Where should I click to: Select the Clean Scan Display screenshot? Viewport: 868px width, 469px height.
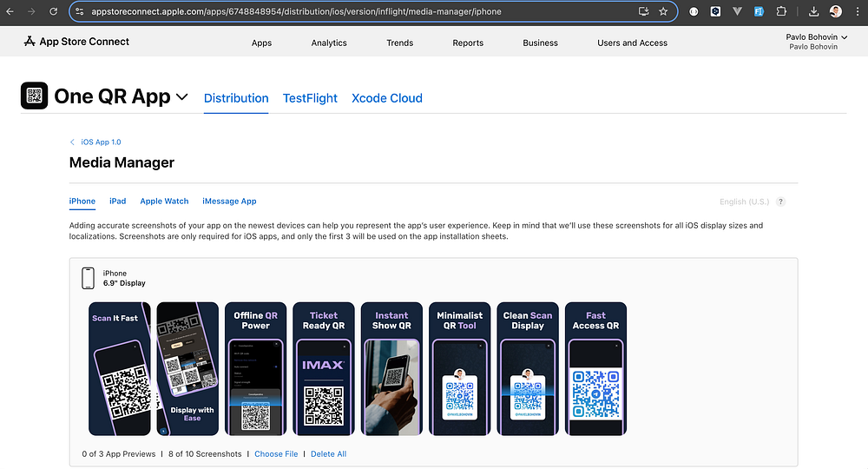tap(528, 369)
